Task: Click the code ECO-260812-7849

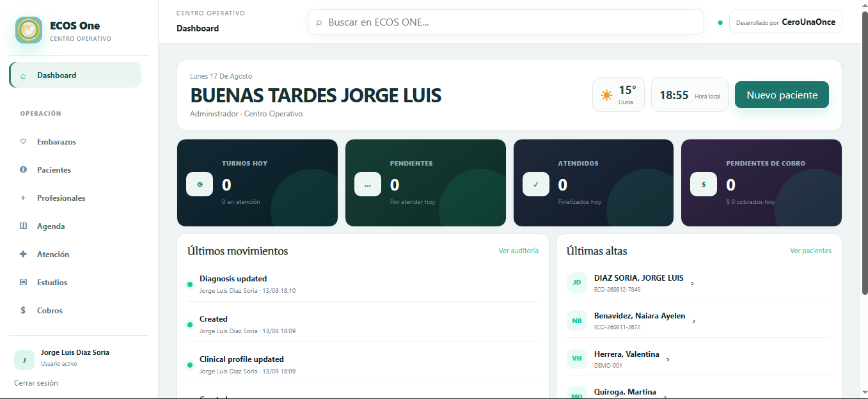Action: 617,290
